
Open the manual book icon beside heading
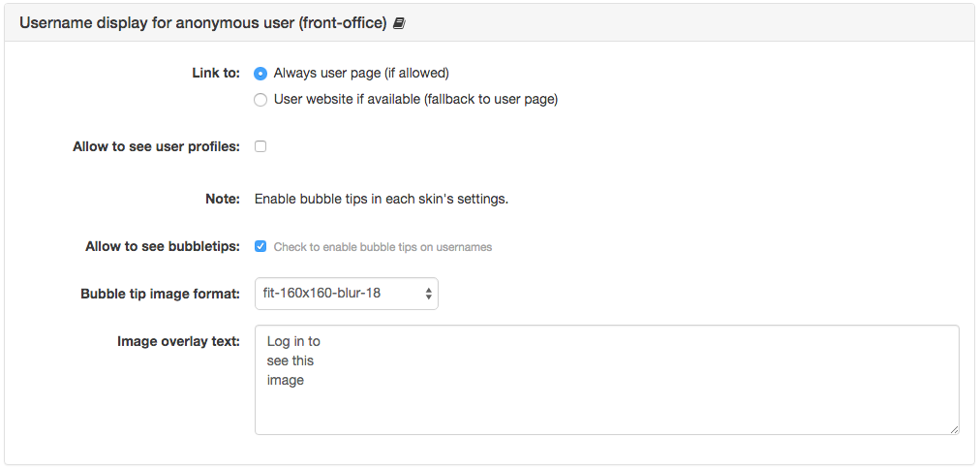point(399,24)
